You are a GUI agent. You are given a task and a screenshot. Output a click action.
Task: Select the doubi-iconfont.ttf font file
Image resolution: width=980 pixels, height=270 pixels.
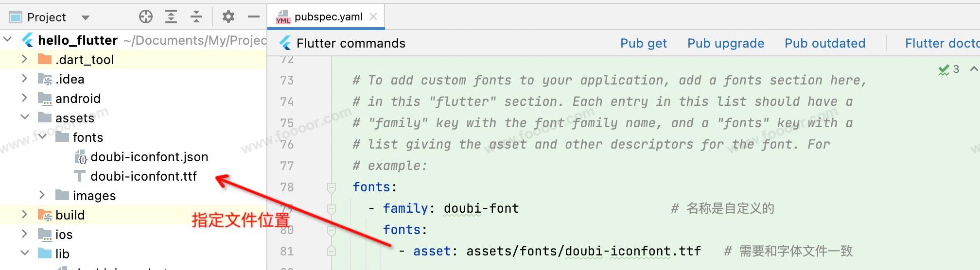tap(143, 176)
